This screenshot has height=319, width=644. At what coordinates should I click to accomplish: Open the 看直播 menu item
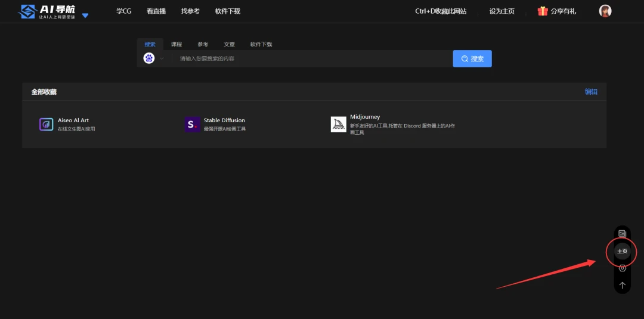pyautogui.click(x=156, y=11)
